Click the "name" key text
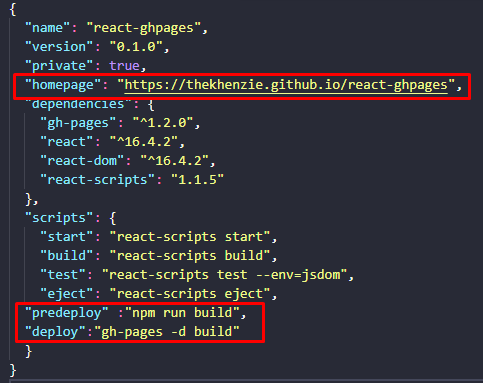This screenshot has width=483, height=383. [48, 28]
